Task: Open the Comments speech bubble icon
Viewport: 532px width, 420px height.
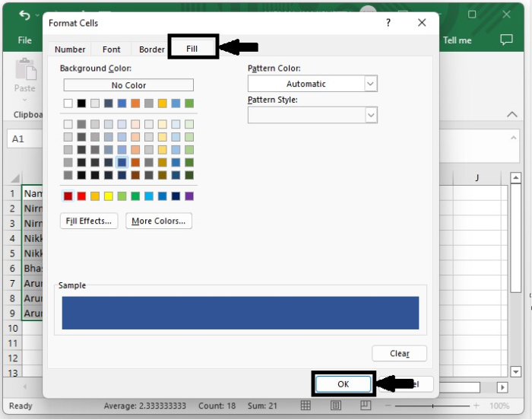Action: (x=506, y=40)
